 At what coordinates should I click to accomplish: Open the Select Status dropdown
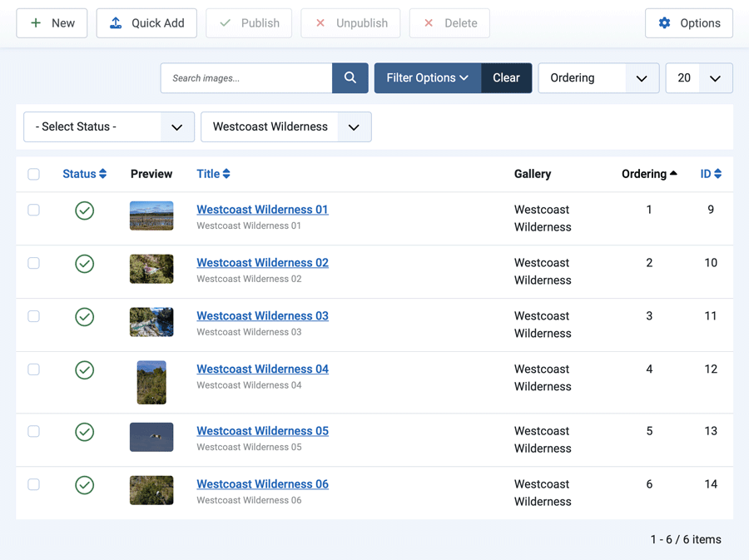pyautogui.click(x=108, y=127)
